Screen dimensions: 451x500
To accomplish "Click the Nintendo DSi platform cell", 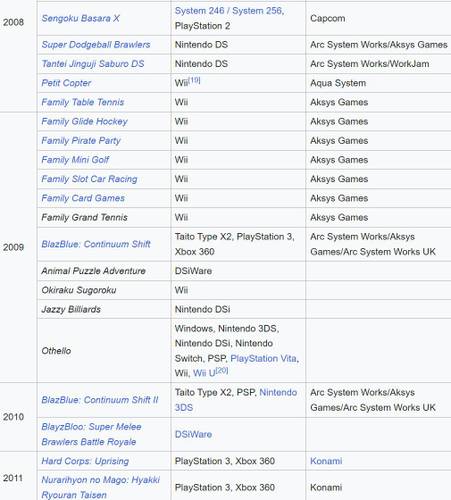I will 238,309.
